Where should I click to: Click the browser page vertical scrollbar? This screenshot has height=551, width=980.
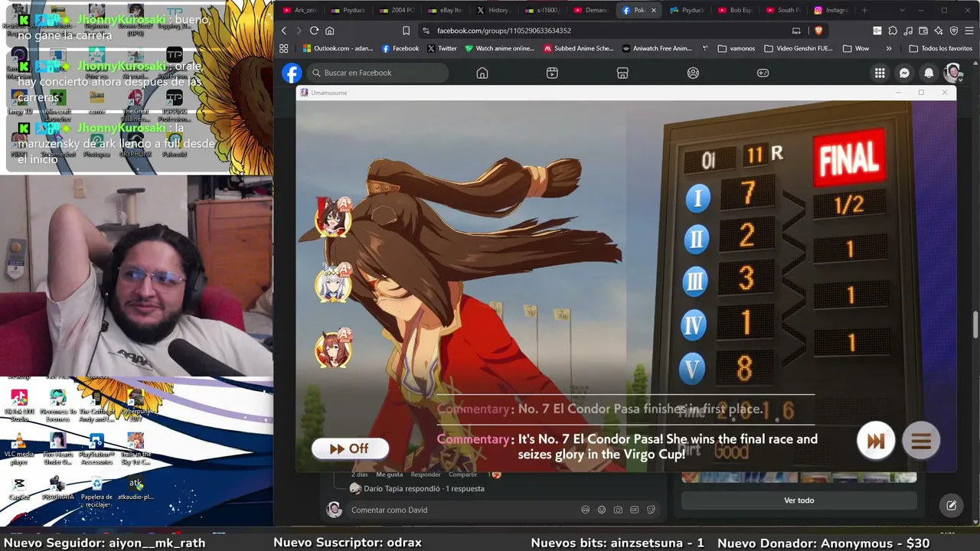click(975, 324)
